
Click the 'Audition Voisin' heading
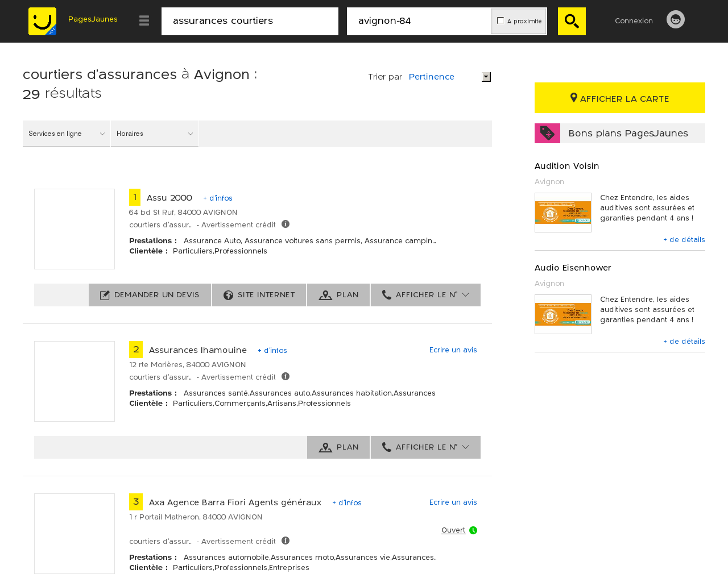pyautogui.click(x=566, y=166)
